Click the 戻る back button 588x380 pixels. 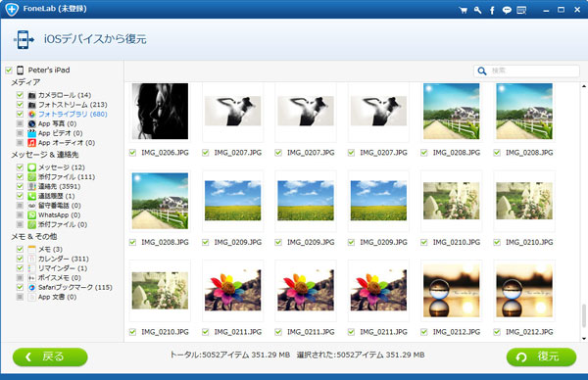(50, 356)
